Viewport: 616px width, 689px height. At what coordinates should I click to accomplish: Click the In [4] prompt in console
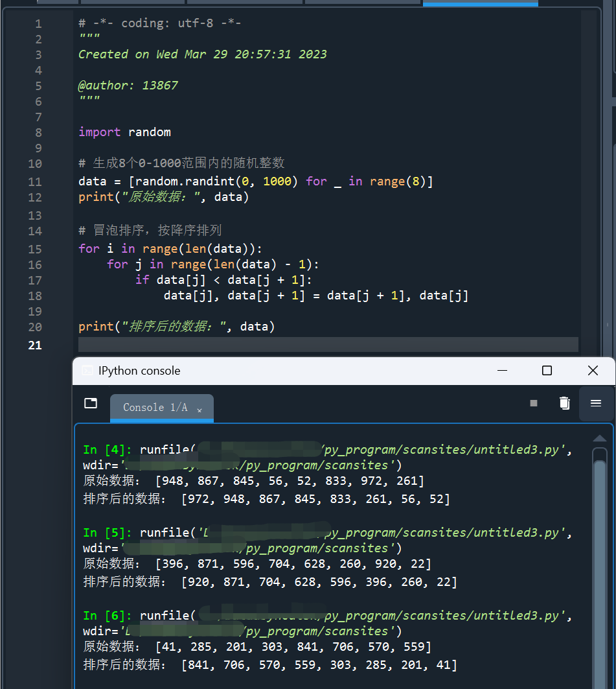pyautogui.click(x=107, y=450)
